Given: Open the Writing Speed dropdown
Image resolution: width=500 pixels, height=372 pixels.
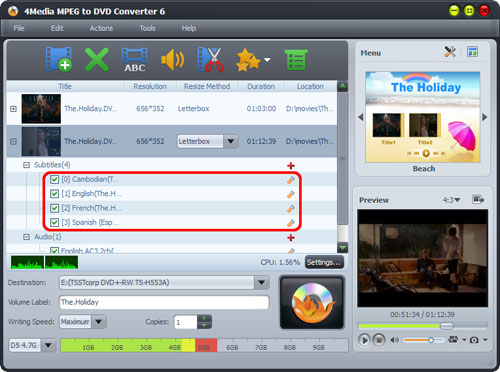Looking at the screenshot, I should point(99,322).
